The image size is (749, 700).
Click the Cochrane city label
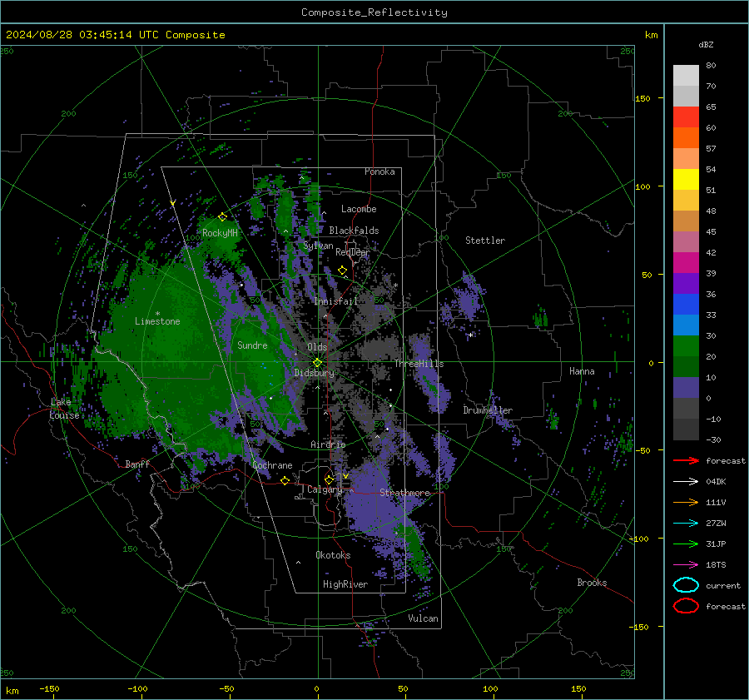tap(272, 465)
